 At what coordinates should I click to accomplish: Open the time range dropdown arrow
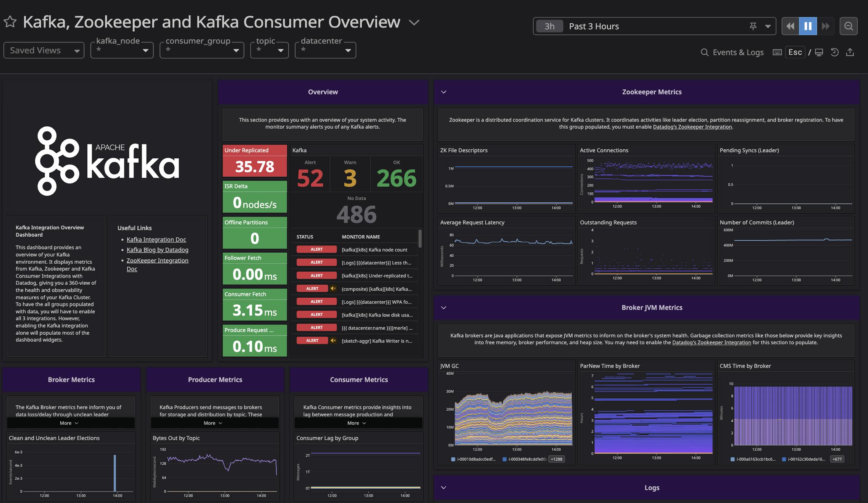(x=768, y=27)
